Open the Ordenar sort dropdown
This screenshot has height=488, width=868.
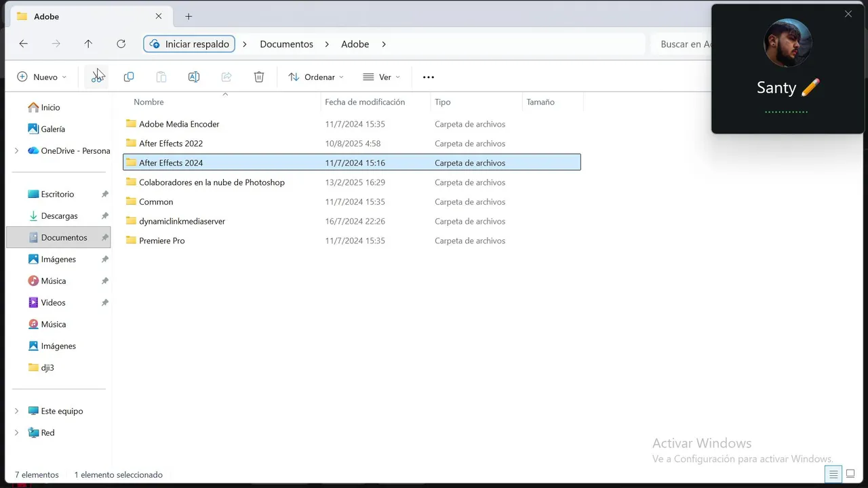[x=316, y=77]
